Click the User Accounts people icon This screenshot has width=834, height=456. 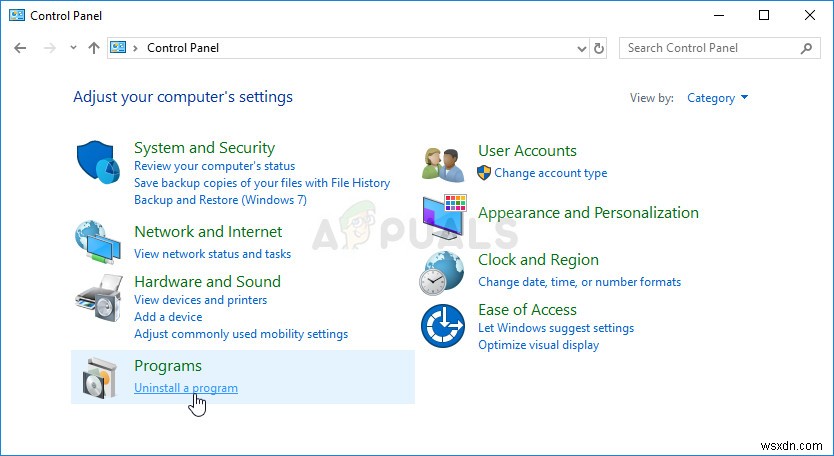click(443, 162)
